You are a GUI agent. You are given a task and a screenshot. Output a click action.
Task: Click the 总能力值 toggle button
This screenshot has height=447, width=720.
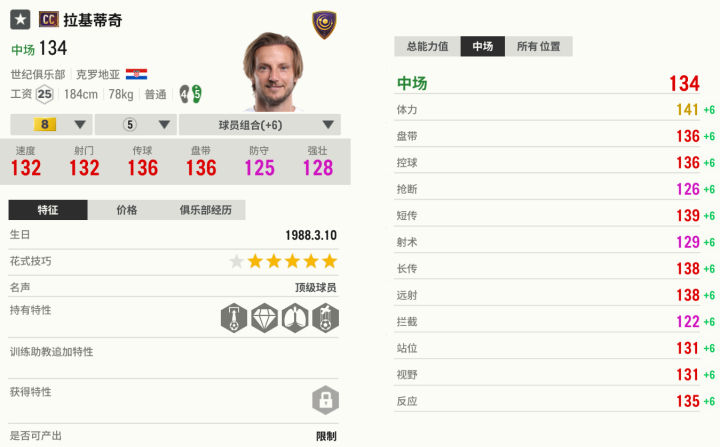(x=427, y=46)
